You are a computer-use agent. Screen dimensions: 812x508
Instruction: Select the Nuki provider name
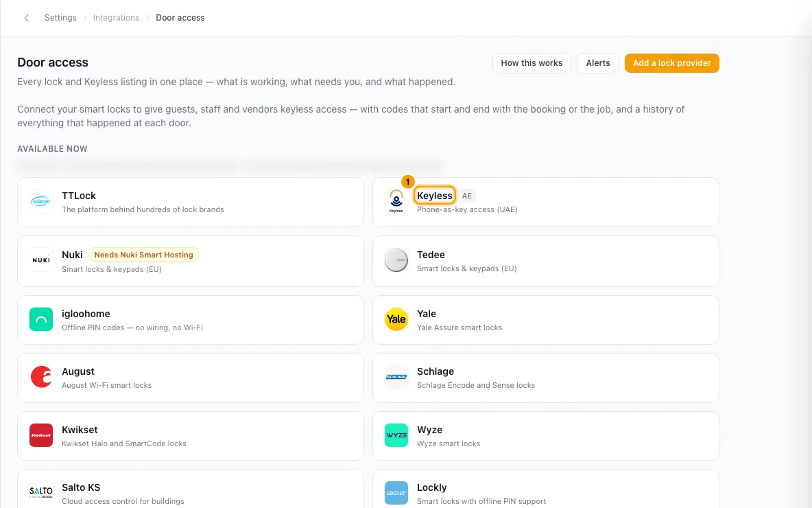tap(72, 255)
